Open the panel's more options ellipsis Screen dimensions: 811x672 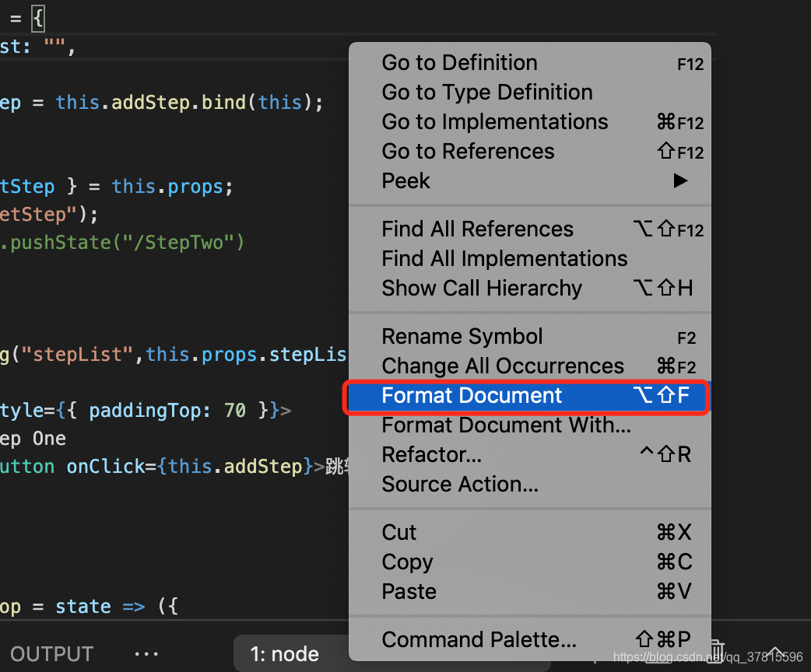(146, 654)
